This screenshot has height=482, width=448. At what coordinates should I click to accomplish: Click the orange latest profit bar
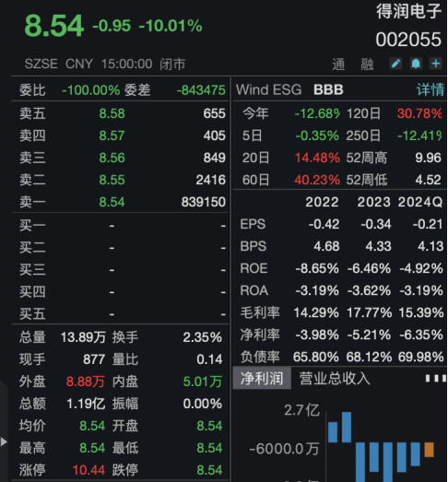pyautogui.click(x=430, y=450)
